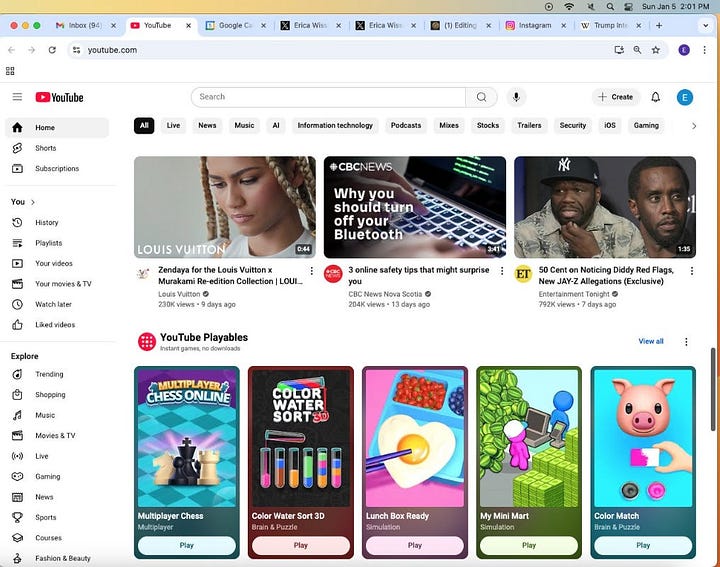Viewport: 720px width, 567px height.
Task: Select the Information technology chip
Action: [335, 125]
